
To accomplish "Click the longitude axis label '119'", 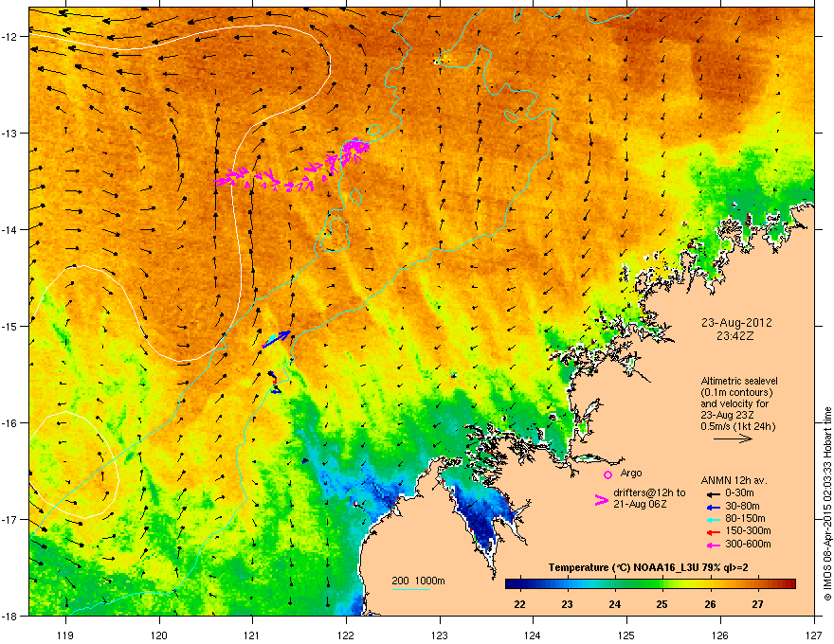I will point(65,635).
